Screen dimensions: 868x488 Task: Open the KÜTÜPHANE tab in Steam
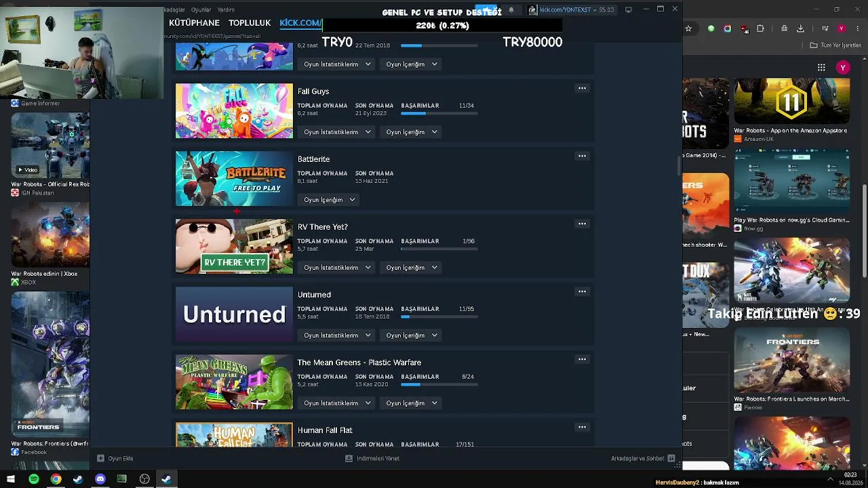[194, 23]
